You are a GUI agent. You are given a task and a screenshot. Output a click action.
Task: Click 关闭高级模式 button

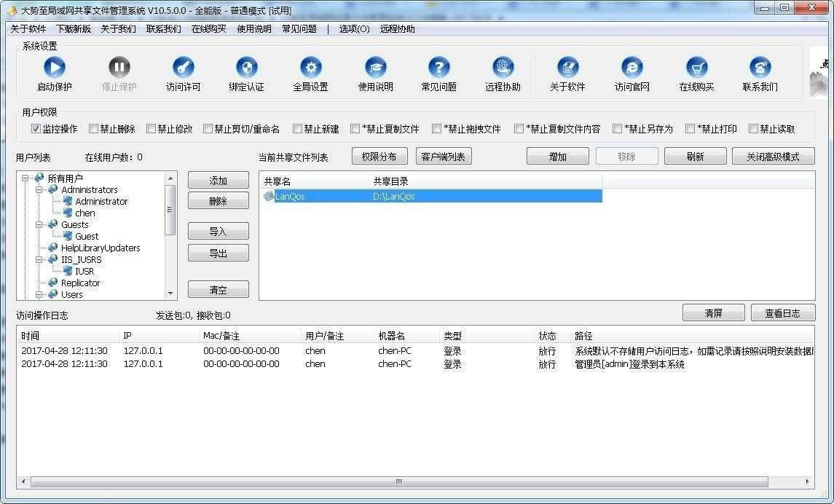[773, 157]
